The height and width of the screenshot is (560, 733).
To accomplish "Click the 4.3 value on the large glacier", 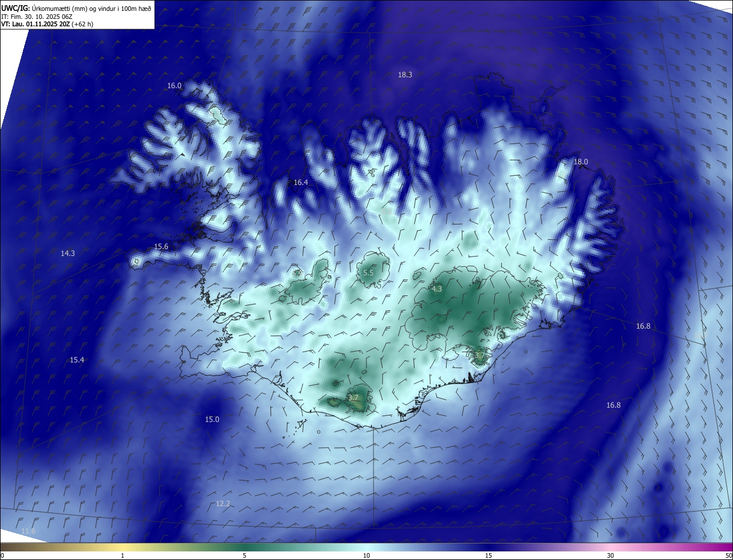I will (x=437, y=289).
